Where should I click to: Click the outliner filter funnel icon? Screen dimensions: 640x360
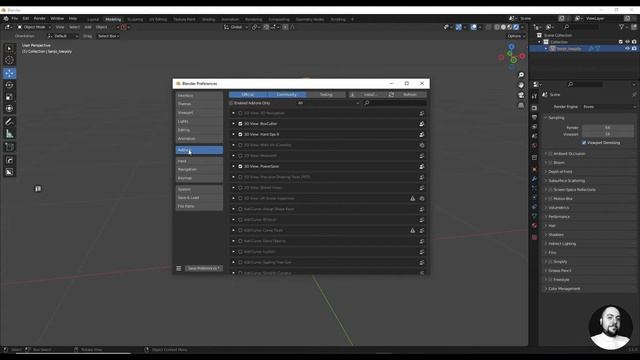tap(622, 27)
